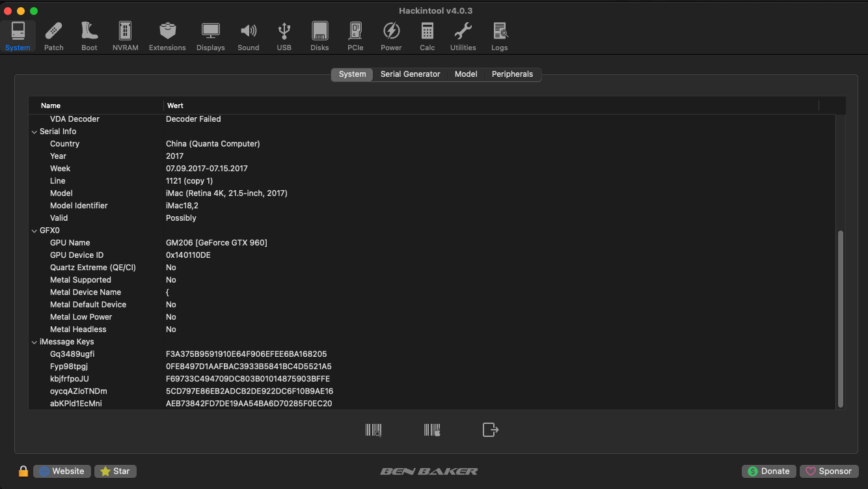Click the barcode with Apple logo icon
The image size is (868, 489).
432,430
